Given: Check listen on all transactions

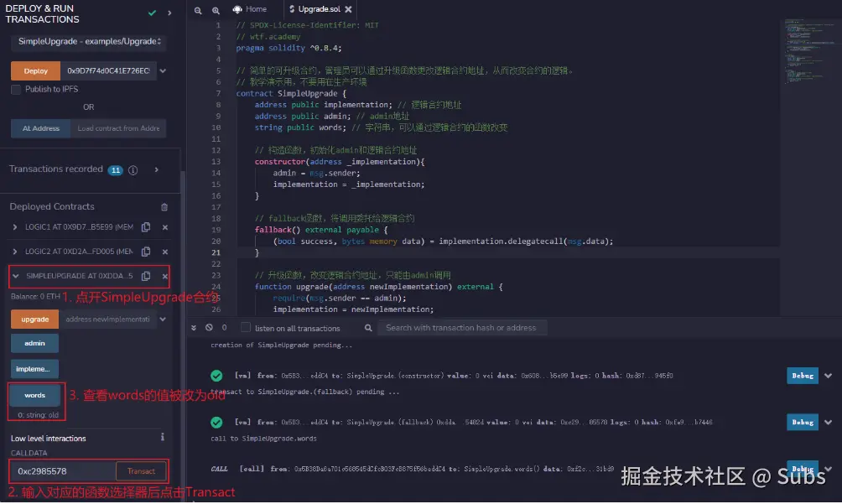Looking at the screenshot, I should (246, 327).
